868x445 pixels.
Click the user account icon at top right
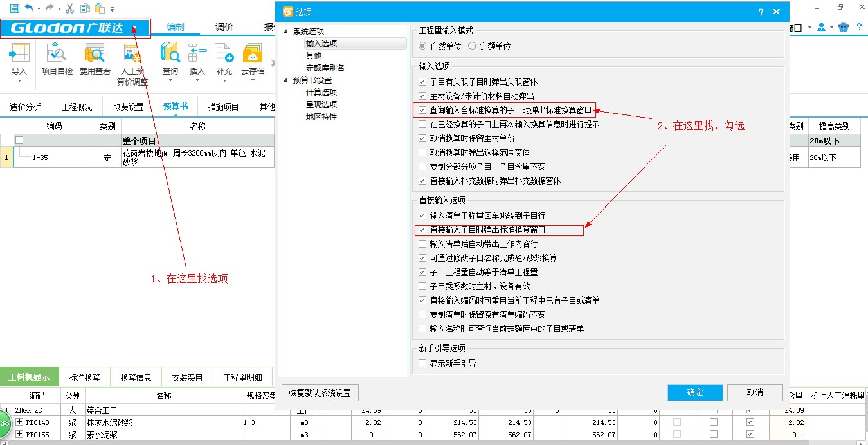point(821,28)
